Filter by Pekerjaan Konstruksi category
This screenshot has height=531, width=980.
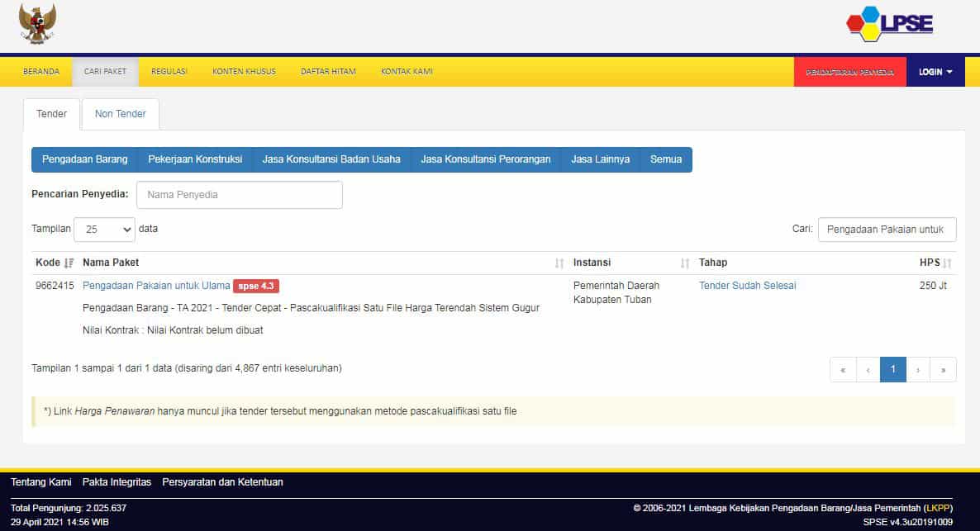click(x=195, y=159)
